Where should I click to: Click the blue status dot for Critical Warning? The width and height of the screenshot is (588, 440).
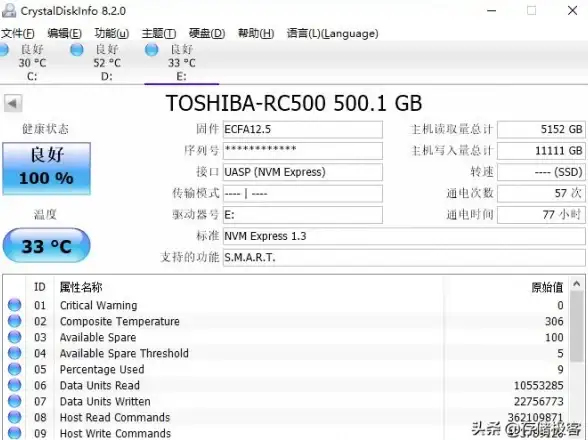tap(15, 305)
